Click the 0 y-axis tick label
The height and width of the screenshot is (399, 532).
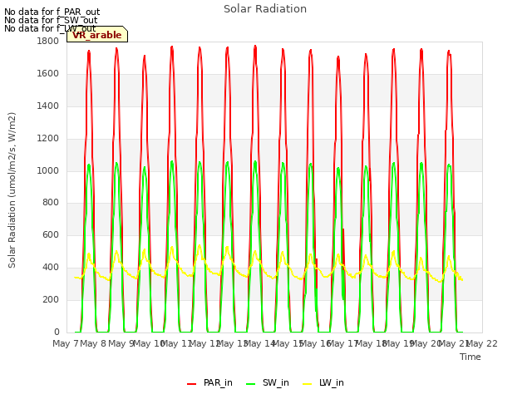(x=57, y=332)
